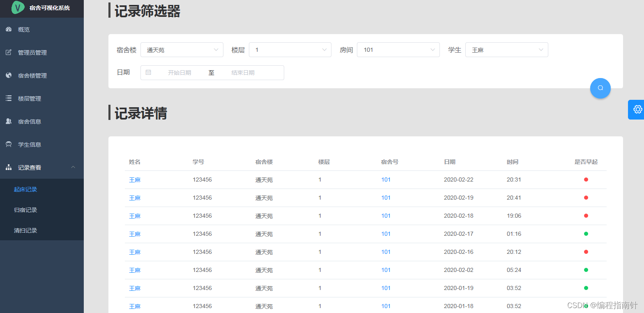Click red status dot for 2020-02-22
644x313 pixels.
[x=586, y=180]
